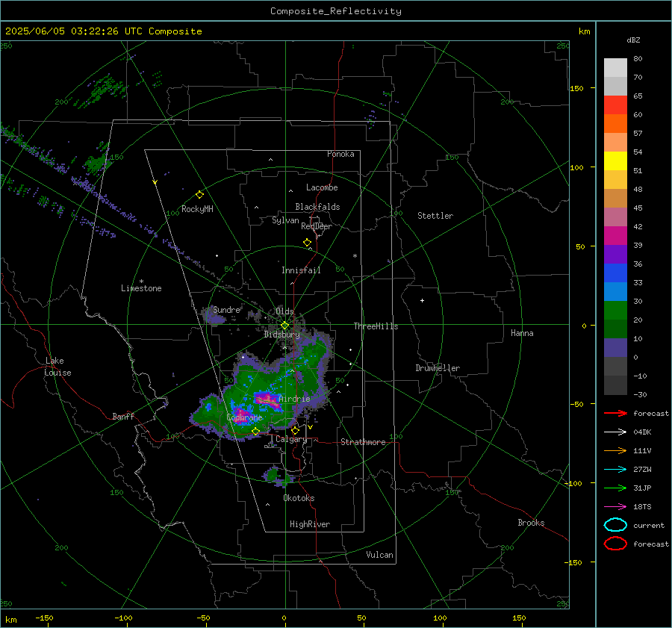This screenshot has width=672, height=628.
Task: Click the Composite_Reflectivity title
Action: point(336,11)
